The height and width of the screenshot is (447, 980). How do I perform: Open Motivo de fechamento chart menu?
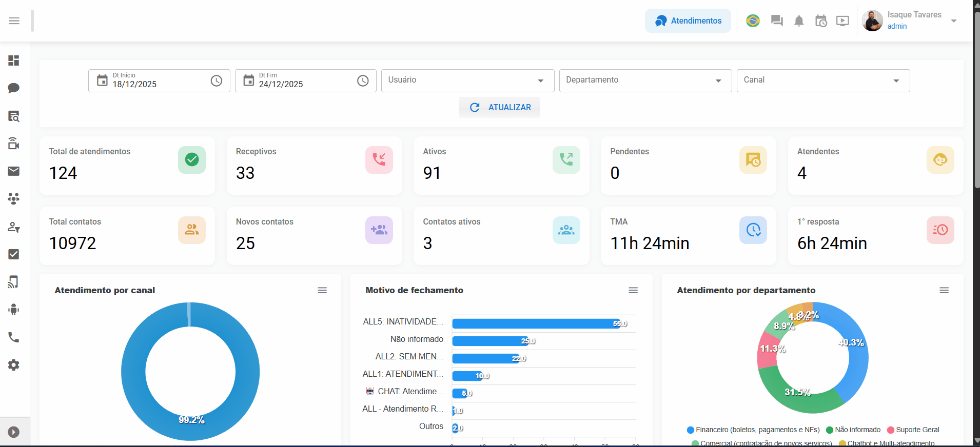coord(633,290)
